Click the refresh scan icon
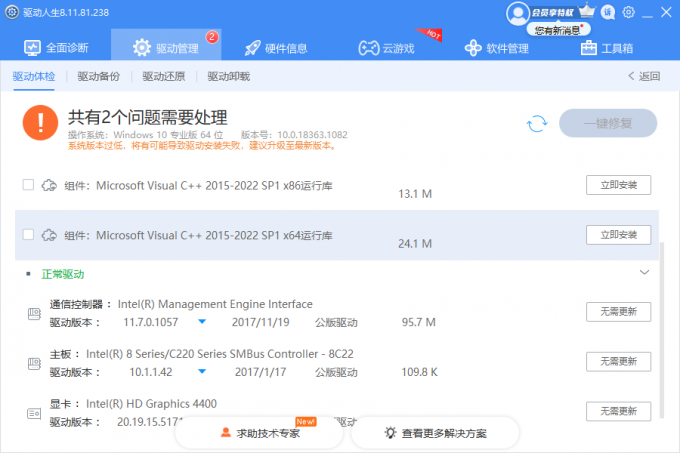The width and height of the screenshot is (680, 453). click(537, 124)
